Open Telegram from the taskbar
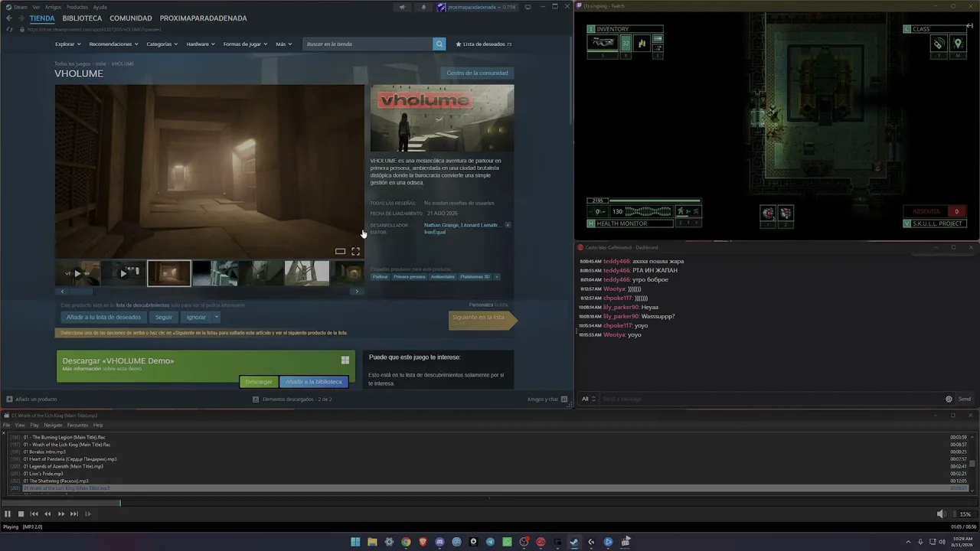Screen dimensions: 980x551 click(x=490, y=542)
